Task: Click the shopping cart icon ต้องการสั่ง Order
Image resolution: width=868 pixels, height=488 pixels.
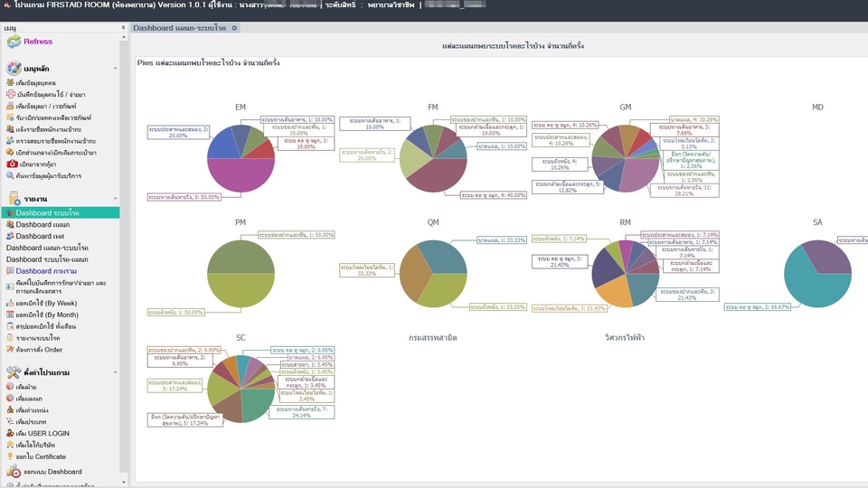Action: click(x=10, y=350)
